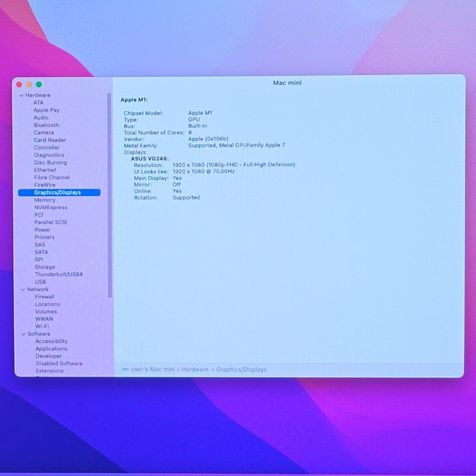Click the "ASUS VG246:" display name
The height and width of the screenshot is (476, 476).
150,159
